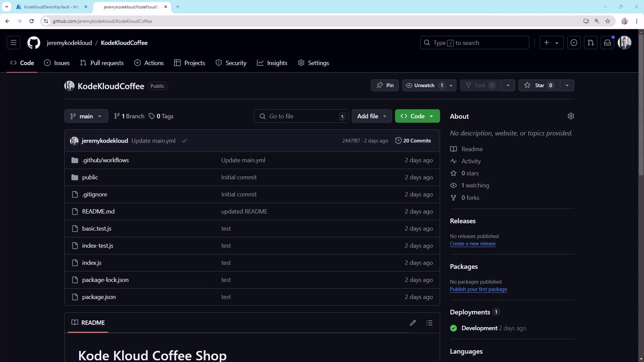644x362 pixels.
Task: Open the green Code dropdown
Action: [x=417, y=116]
